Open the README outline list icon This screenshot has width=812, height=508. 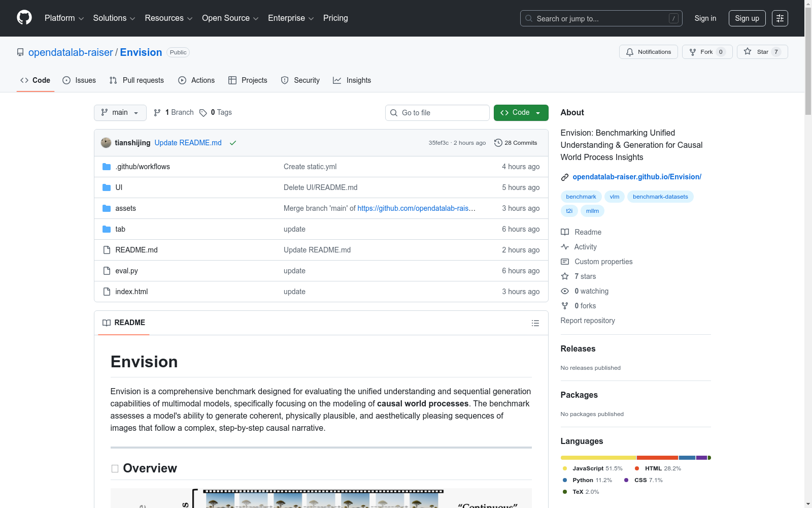tap(535, 323)
